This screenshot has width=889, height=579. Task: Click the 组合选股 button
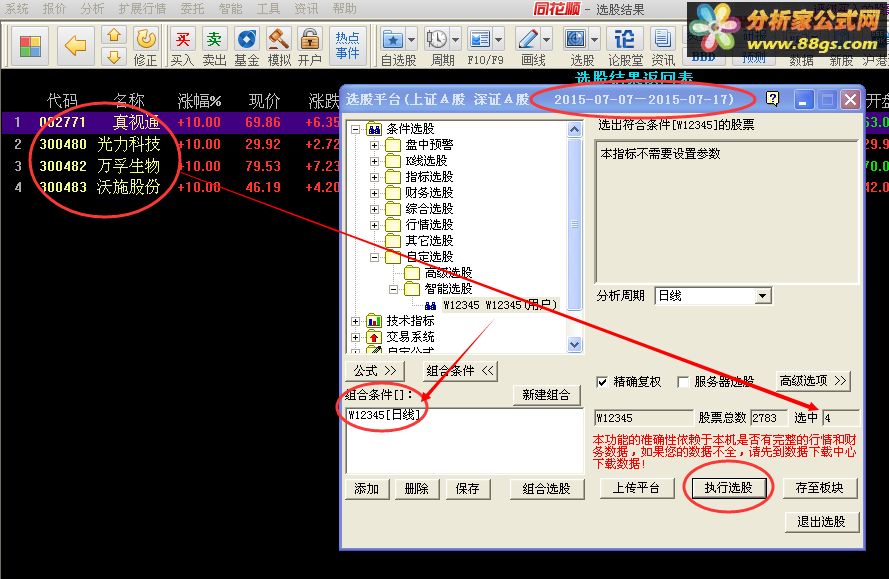[x=547, y=488]
